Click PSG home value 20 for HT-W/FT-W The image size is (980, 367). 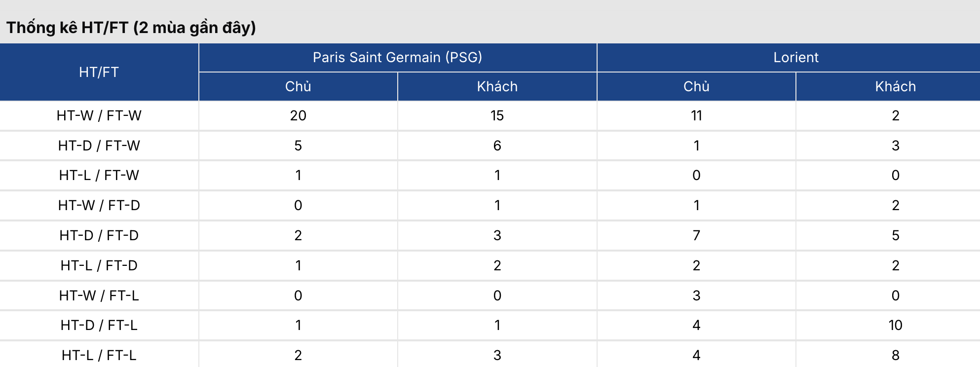[298, 115]
